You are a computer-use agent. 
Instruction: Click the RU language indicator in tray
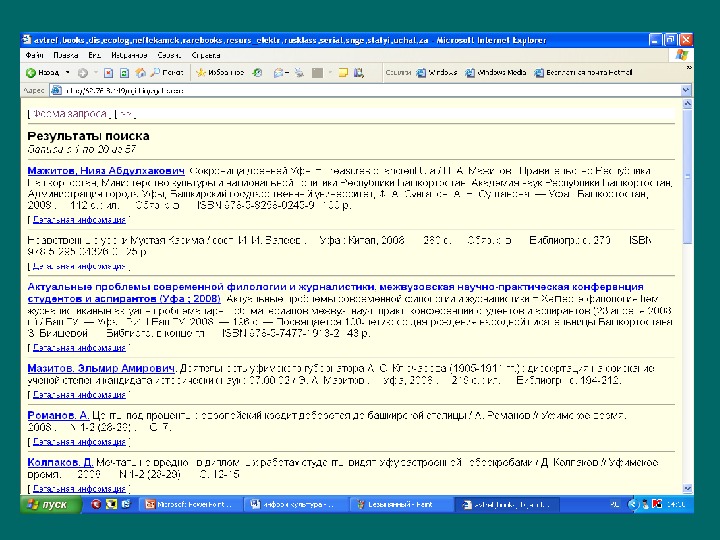point(615,504)
